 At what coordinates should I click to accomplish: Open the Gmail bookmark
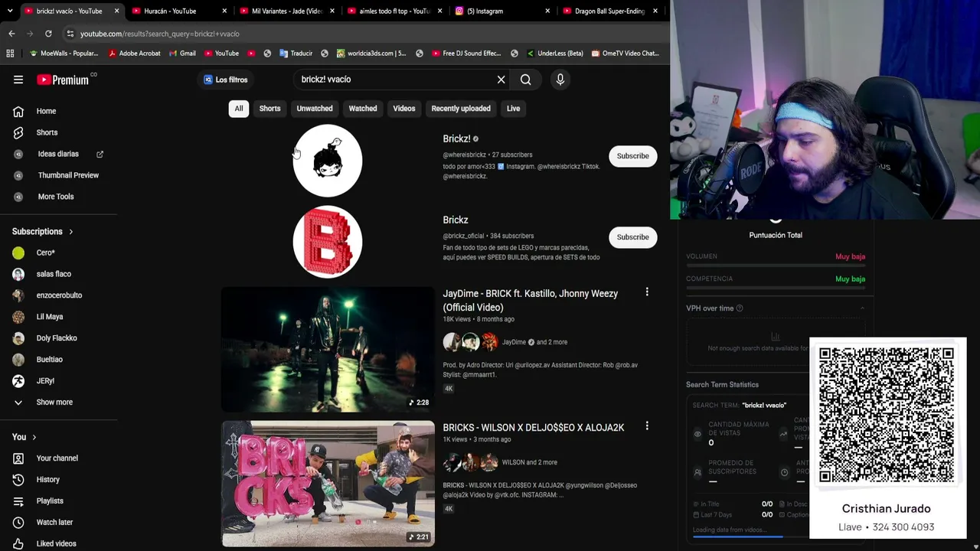(181, 54)
